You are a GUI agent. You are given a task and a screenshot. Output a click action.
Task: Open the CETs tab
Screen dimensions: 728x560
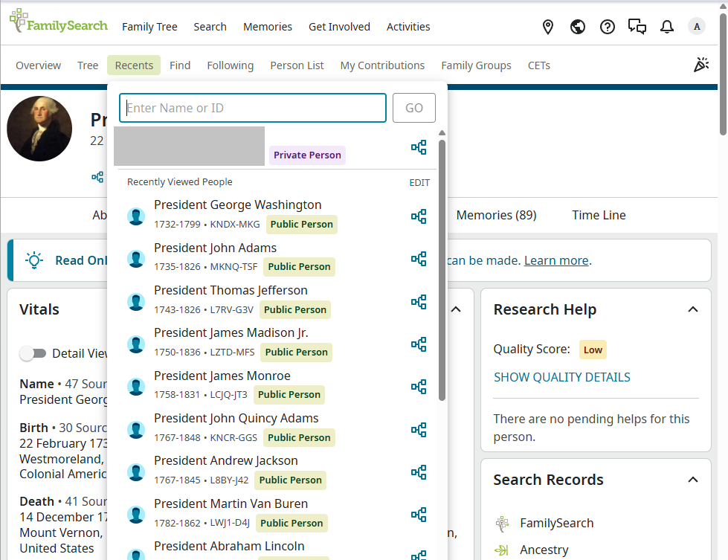538,65
